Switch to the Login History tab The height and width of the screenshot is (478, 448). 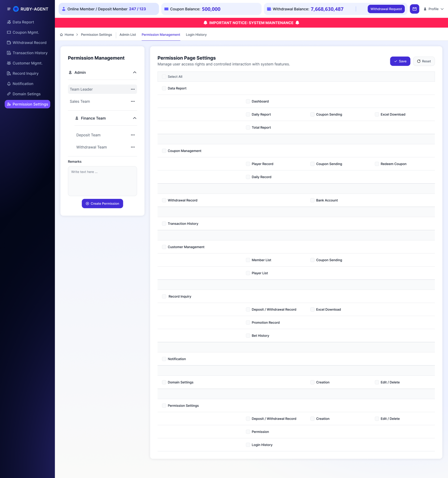(x=196, y=35)
